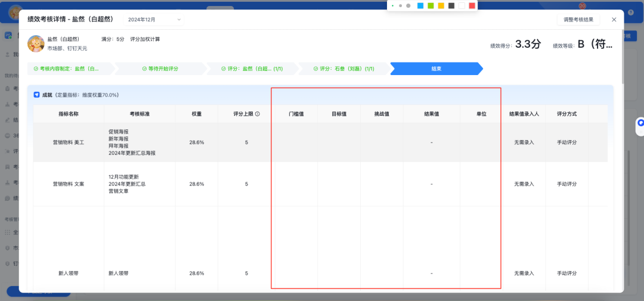Pick the yellow color swatch in annotation toolbar

pyautogui.click(x=441, y=5)
